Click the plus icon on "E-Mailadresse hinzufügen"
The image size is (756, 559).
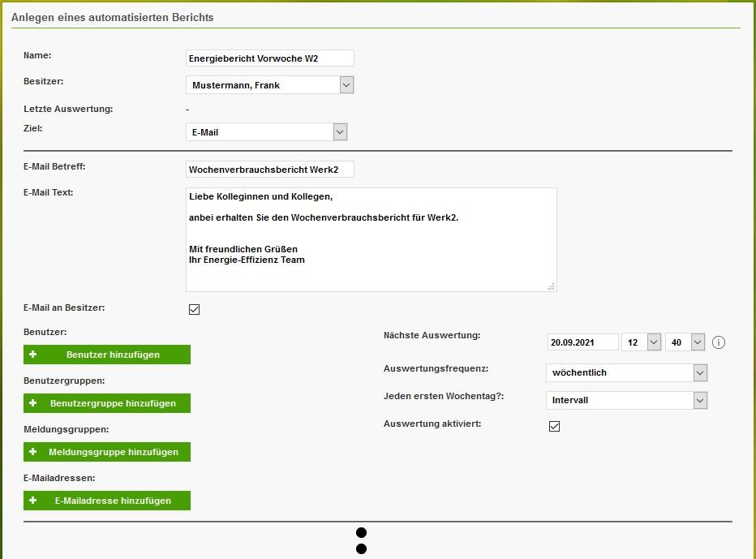(x=34, y=501)
